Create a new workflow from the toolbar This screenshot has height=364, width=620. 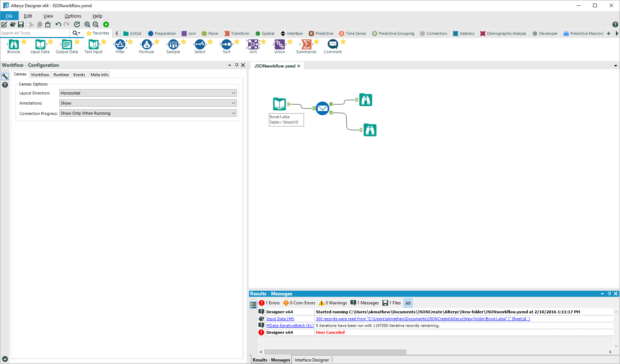click(4, 24)
